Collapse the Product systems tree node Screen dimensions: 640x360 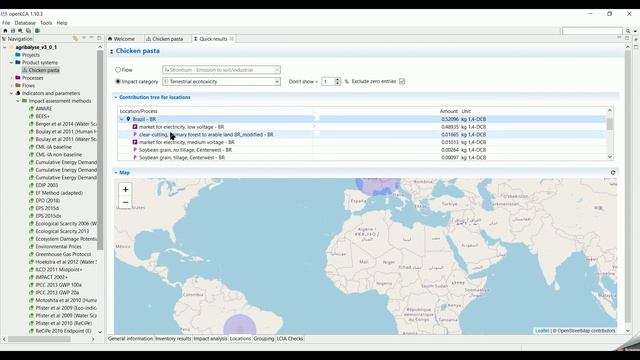point(11,62)
